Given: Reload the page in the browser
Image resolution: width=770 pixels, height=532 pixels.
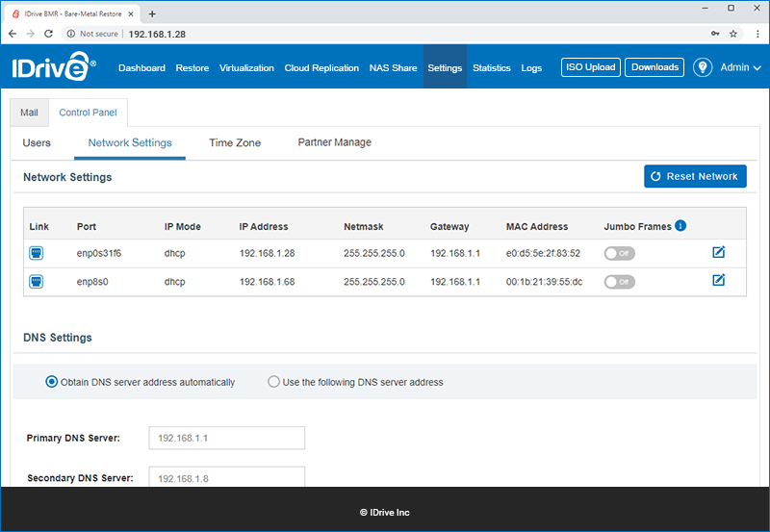Looking at the screenshot, I should pyautogui.click(x=48, y=34).
